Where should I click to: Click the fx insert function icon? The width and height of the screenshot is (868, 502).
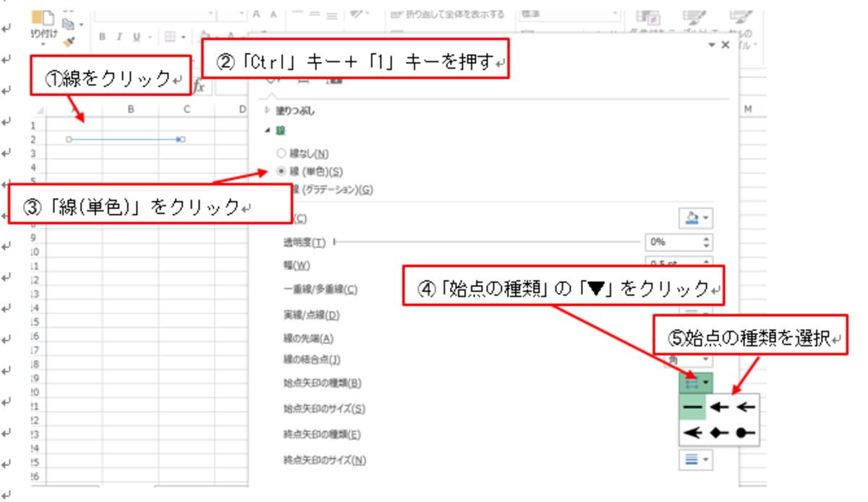click(200, 85)
